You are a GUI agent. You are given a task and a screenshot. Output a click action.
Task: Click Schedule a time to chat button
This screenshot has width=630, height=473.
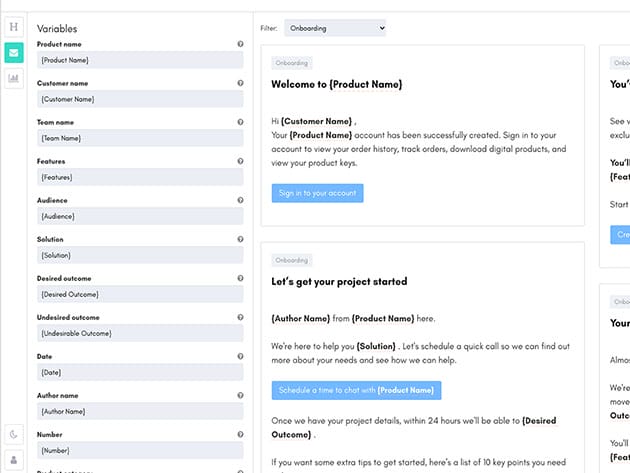pos(356,390)
